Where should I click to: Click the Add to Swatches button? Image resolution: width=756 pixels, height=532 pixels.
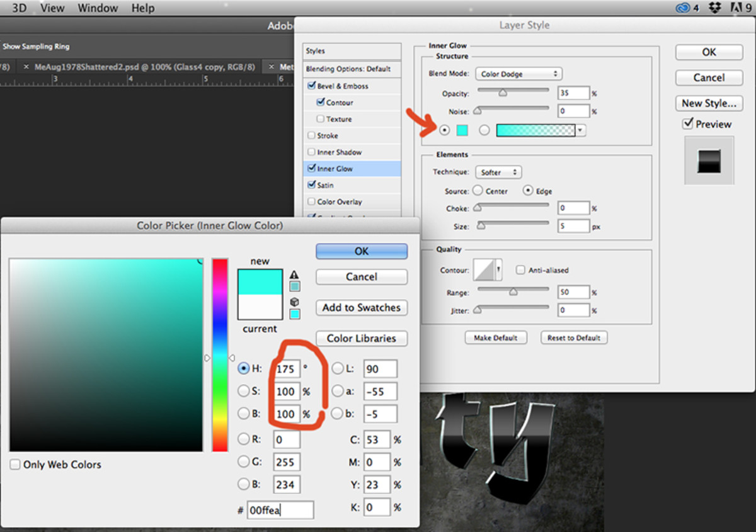pos(361,308)
